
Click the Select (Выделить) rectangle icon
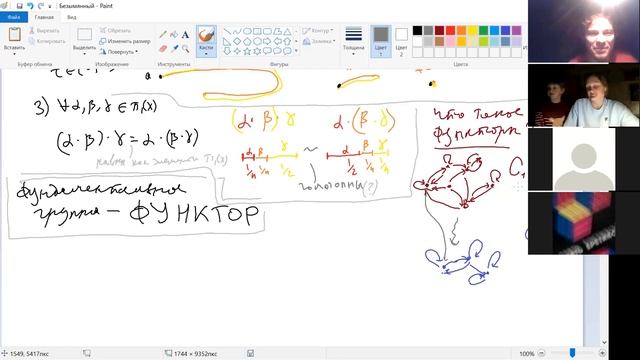(x=84, y=34)
